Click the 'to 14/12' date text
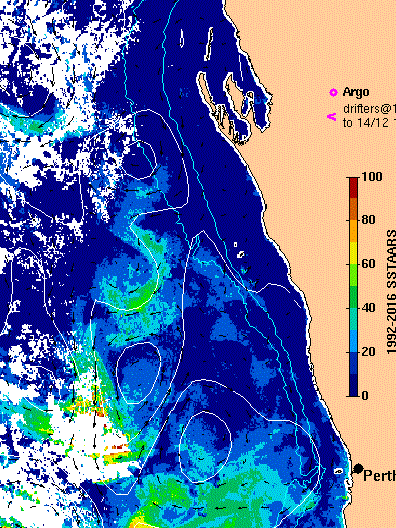396x528 pixels. pos(365,123)
